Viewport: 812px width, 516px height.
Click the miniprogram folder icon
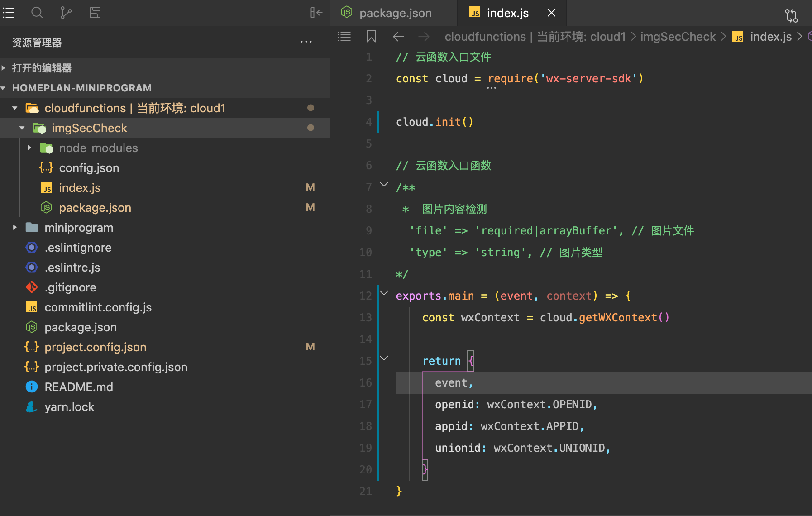click(x=32, y=228)
